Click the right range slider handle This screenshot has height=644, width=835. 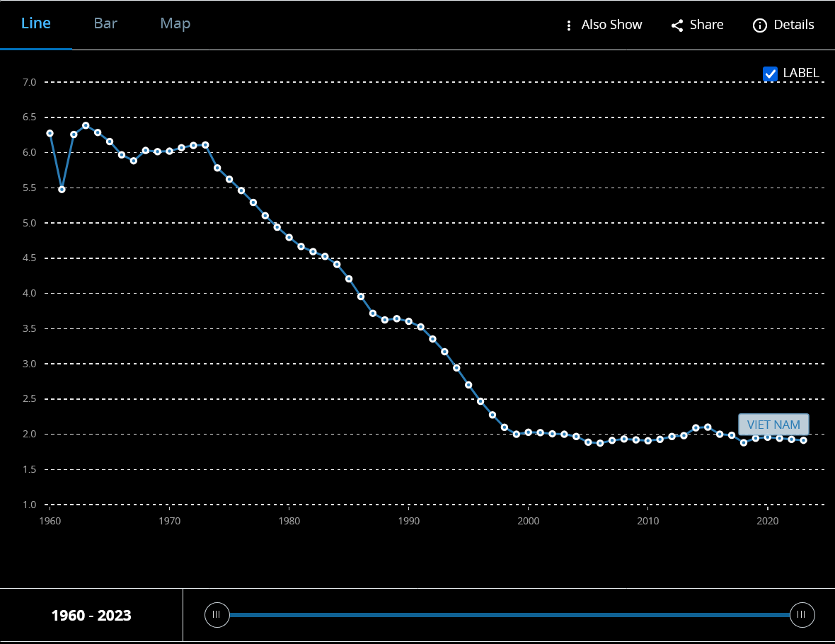pyautogui.click(x=802, y=615)
